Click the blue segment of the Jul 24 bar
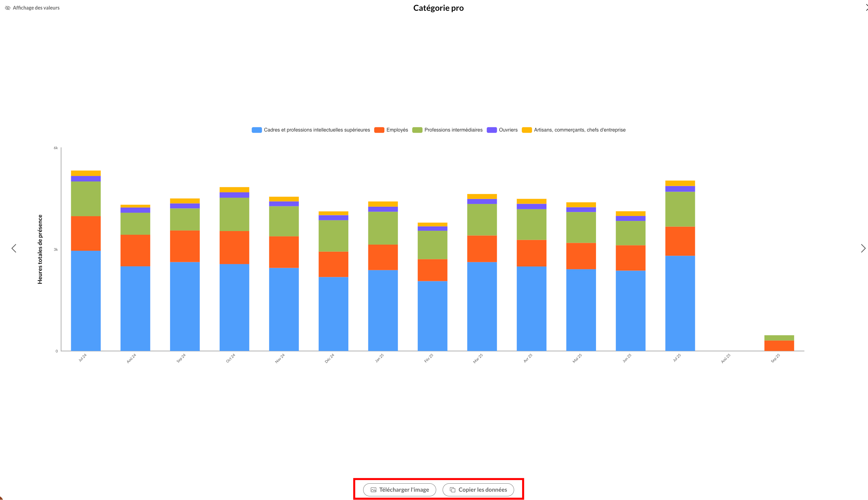This screenshot has width=868, height=500. pos(86,300)
